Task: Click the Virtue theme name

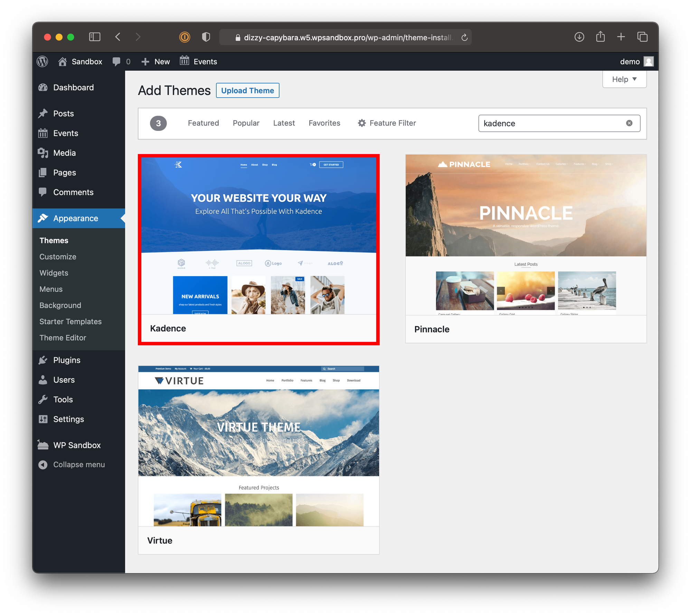Action: pos(160,541)
